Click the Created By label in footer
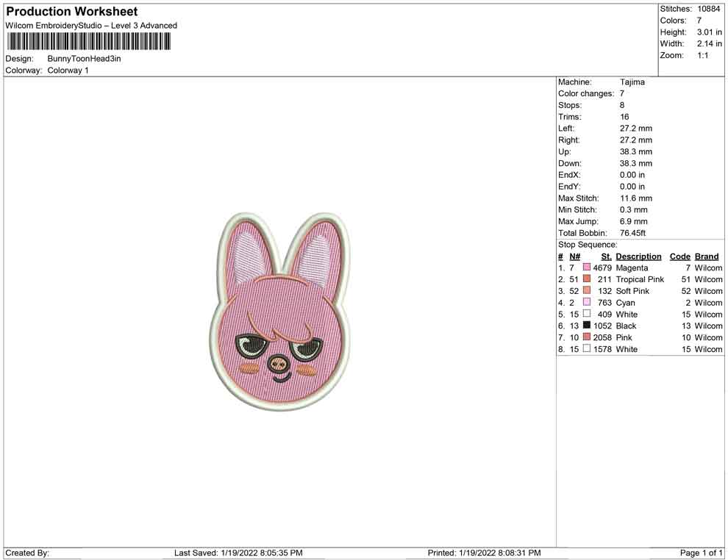The image size is (728, 560). 27,553
